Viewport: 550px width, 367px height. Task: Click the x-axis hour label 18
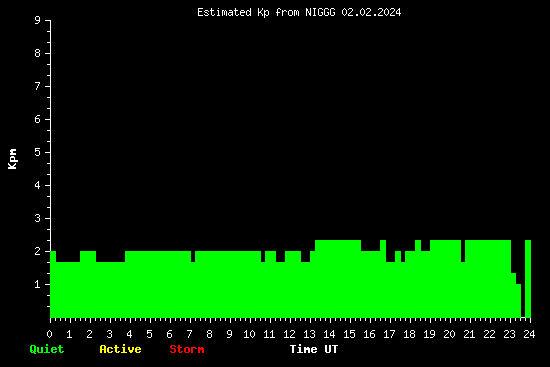[x=409, y=334]
